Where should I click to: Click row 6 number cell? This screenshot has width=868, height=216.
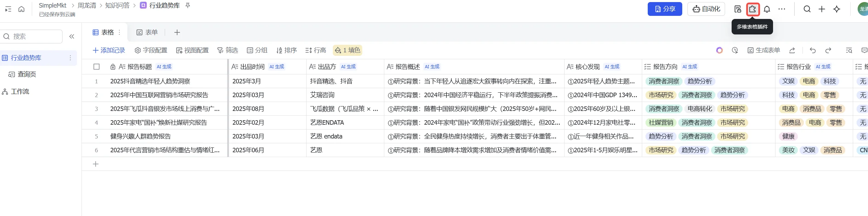pos(96,150)
